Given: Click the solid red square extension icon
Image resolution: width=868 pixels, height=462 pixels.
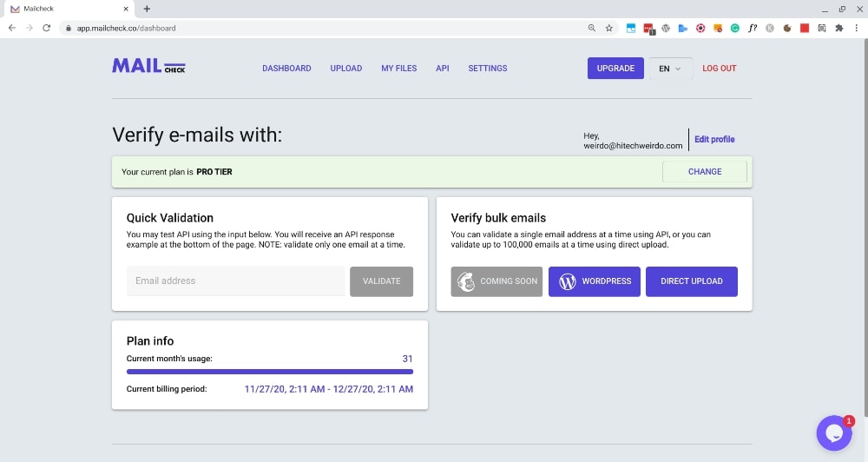Looking at the screenshot, I should 805,28.
